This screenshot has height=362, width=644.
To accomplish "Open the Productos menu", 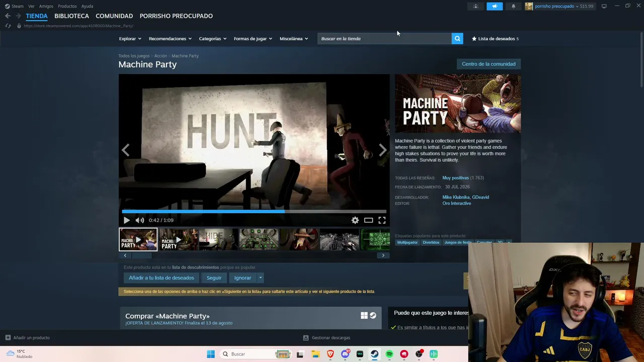I will pos(67,6).
